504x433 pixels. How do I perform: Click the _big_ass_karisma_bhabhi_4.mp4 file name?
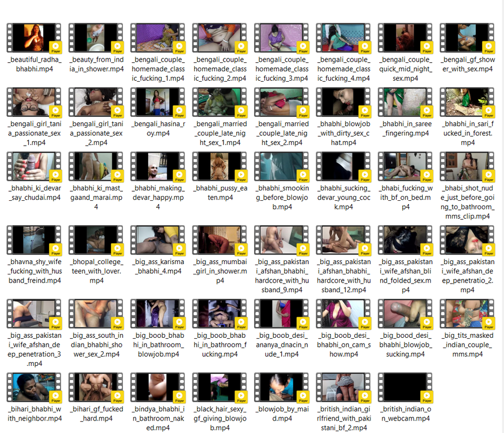coord(158,266)
